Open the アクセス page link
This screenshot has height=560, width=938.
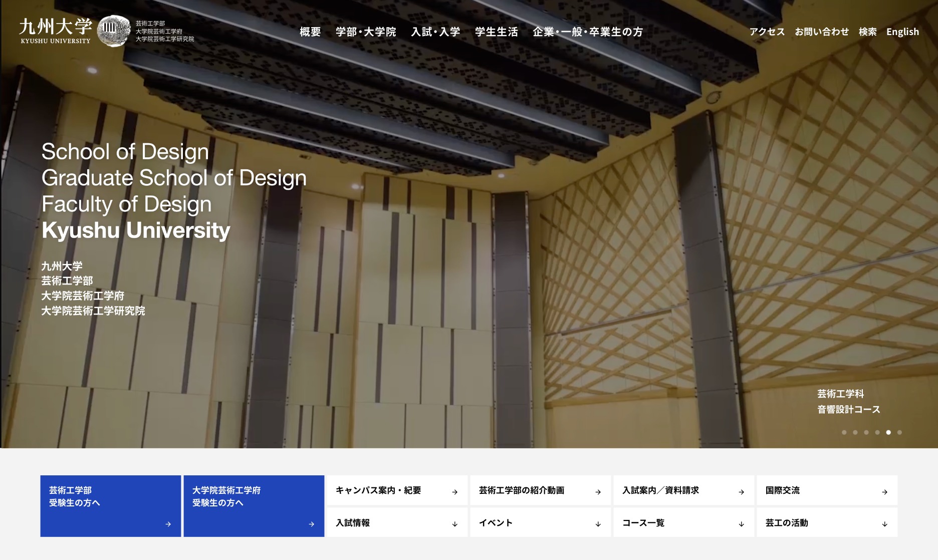(767, 32)
